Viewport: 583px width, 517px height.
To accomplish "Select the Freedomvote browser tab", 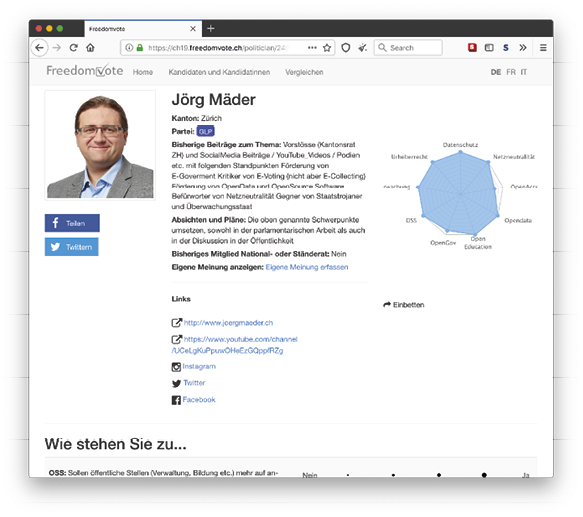I will [x=143, y=29].
